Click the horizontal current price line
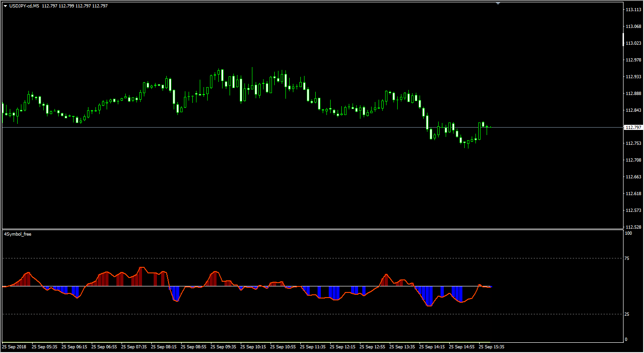 click(x=279, y=127)
